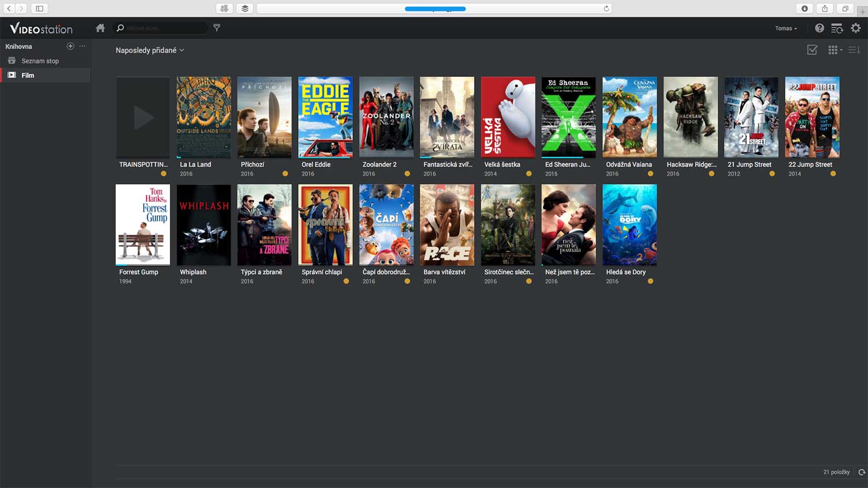Open the filter funnel next to search
The width and height of the screenshot is (868, 488).
point(216,28)
